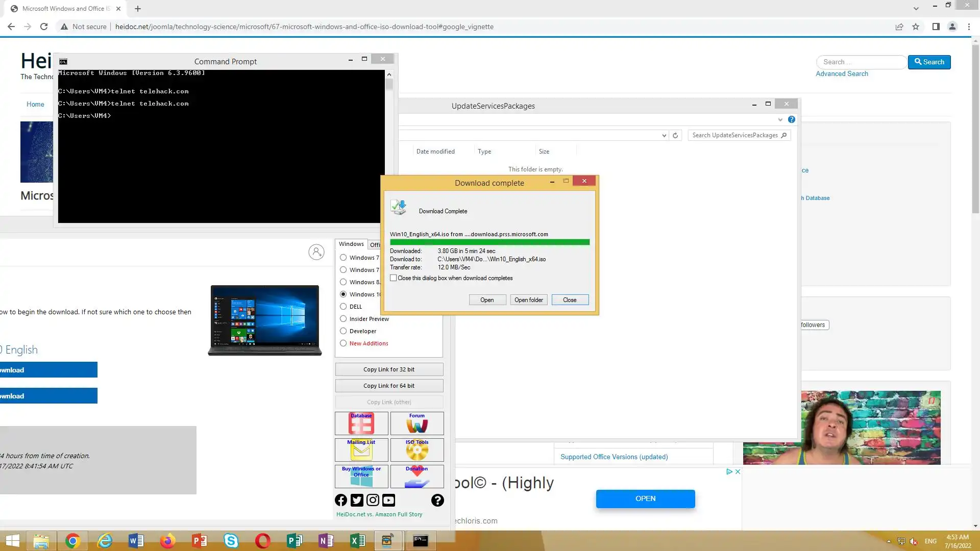Image resolution: width=980 pixels, height=551 pixels.
Task: Expand the Explorer ribbon chevron
Action: (780, 119)
